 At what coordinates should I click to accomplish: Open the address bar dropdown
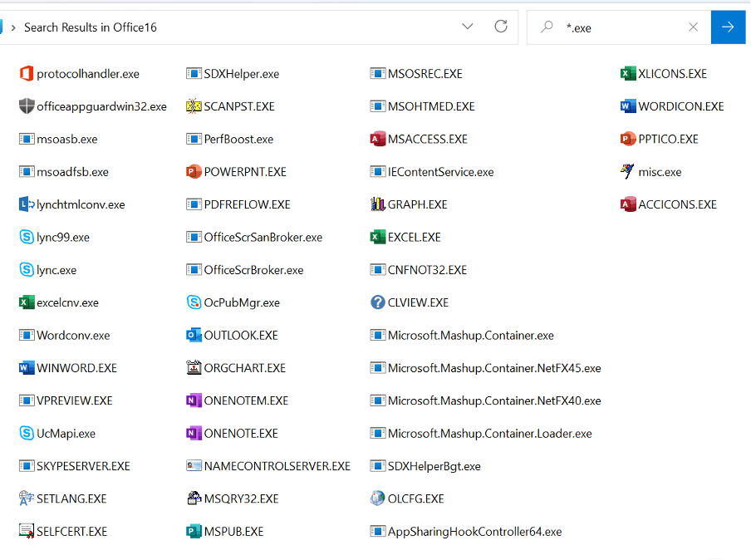468,27
